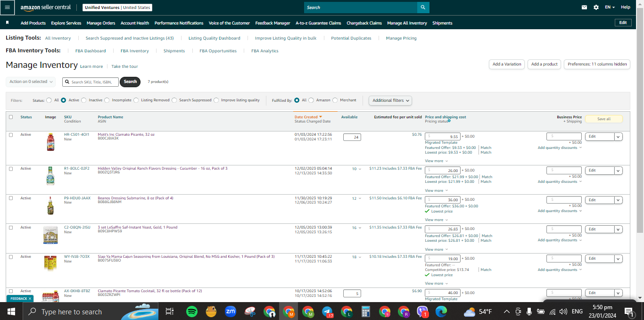Show hidden tray icons chevron
Image resolution: width=644 pixels, height=320 pixels.
pos(507,312)
